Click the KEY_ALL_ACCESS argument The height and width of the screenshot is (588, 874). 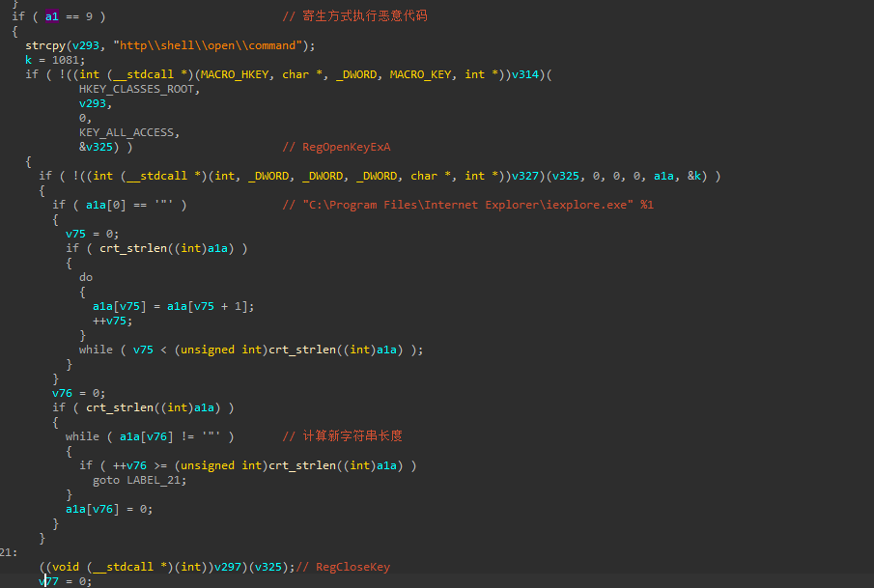pyautogui.click(x=129, y=132)
